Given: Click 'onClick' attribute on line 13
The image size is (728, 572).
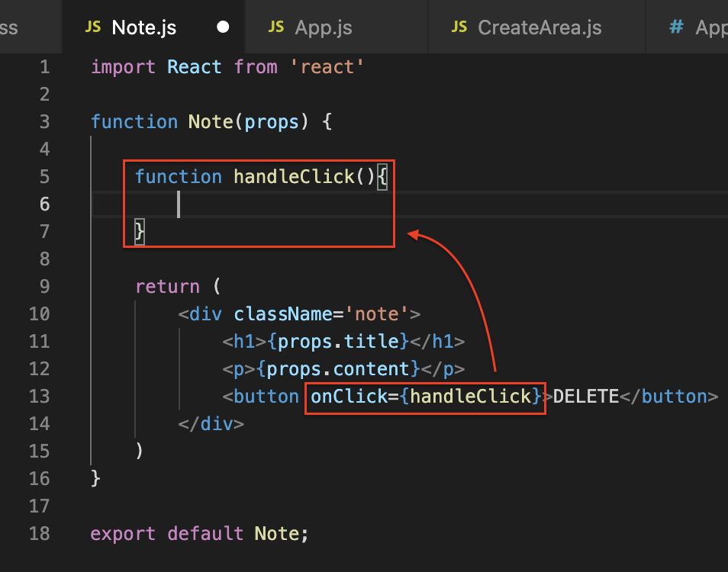Looking at the screenshot, I should (349, 396).
